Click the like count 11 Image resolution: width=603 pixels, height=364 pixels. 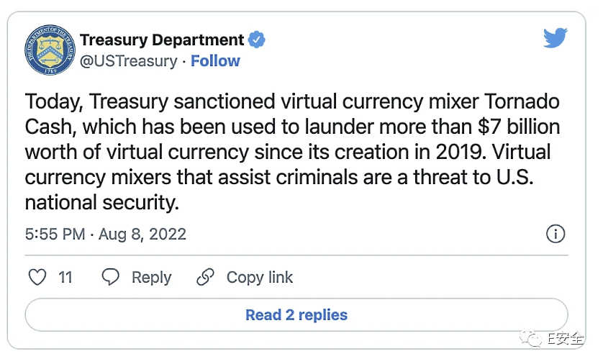[x=65, y=277]
